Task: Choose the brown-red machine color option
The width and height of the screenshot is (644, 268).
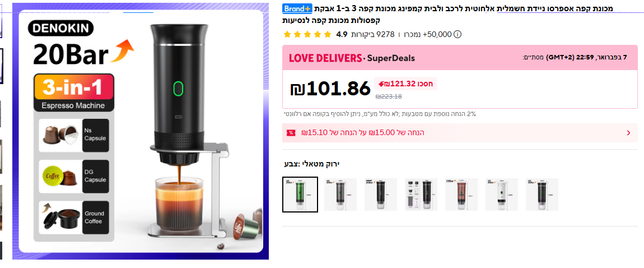Action: click(x=461, y=195)
